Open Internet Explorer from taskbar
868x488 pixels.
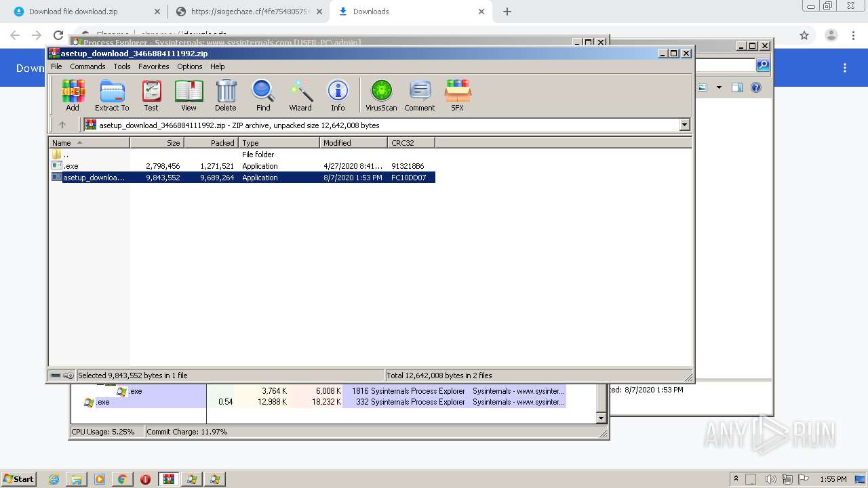(x=54, y=479)
